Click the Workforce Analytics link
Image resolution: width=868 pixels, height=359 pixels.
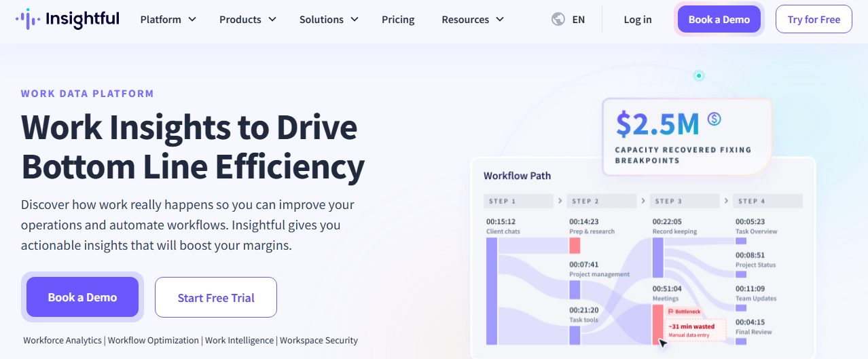[62, 341]
